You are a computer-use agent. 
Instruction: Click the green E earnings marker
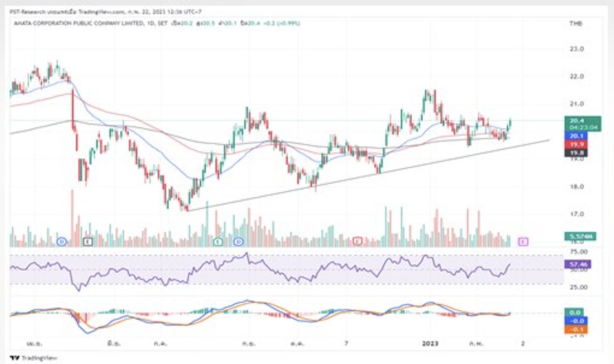[x=218, y=241]
